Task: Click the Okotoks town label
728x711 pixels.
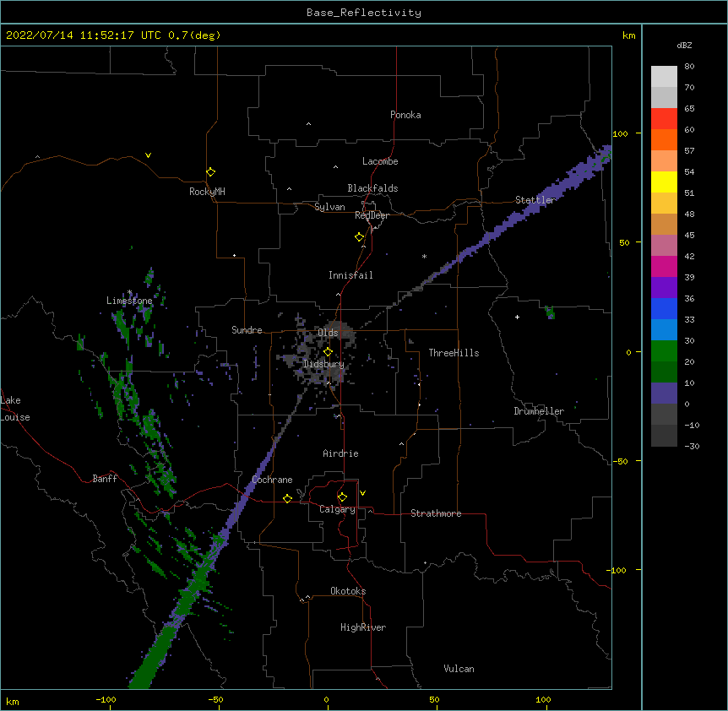Action: [x=348, y=591]
